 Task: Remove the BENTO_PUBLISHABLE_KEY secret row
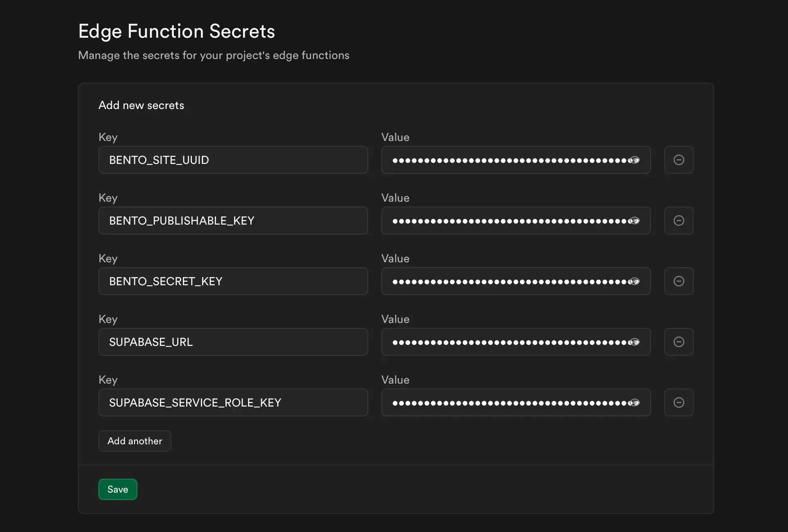[x=679, y=221]
